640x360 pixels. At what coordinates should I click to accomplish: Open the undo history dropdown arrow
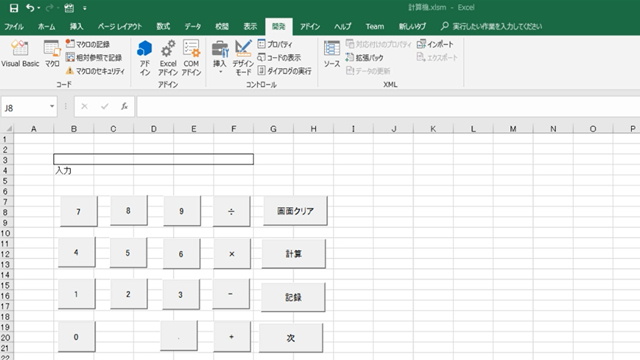point(39,8)
